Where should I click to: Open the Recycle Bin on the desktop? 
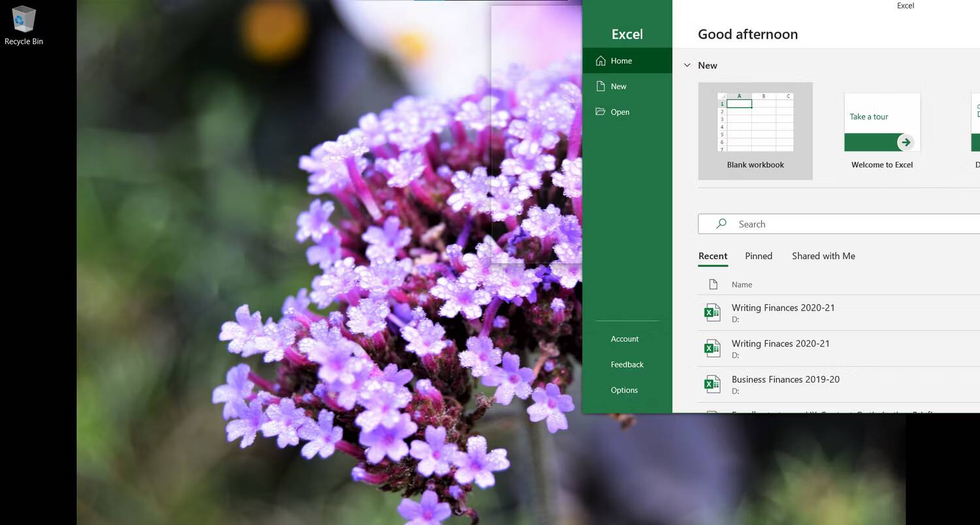[24, 20]
